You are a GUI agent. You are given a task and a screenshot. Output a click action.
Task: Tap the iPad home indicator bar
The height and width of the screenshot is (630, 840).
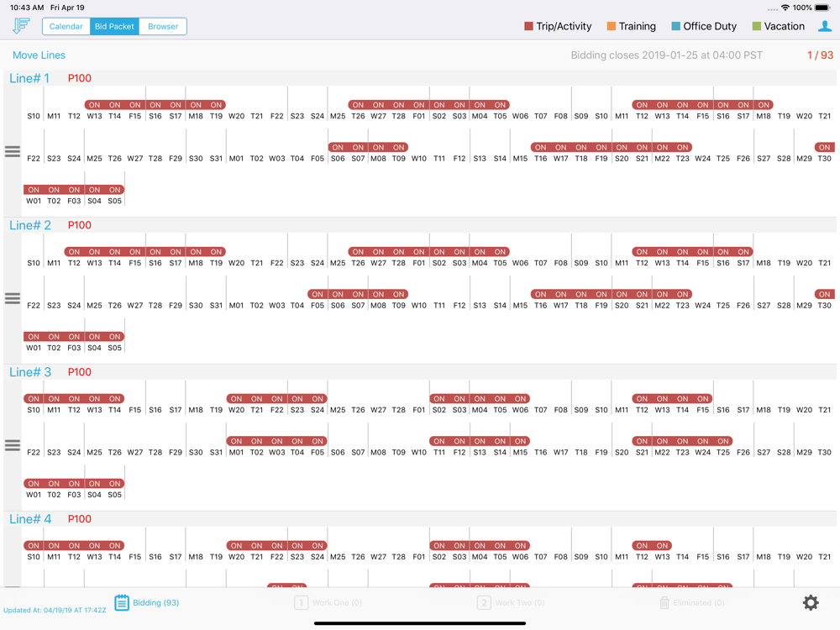tap(420, 623)
